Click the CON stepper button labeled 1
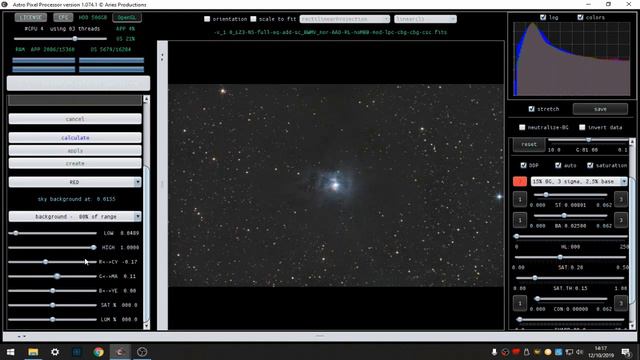This screenshot has height=360, width=640. (x=520, y=304)
